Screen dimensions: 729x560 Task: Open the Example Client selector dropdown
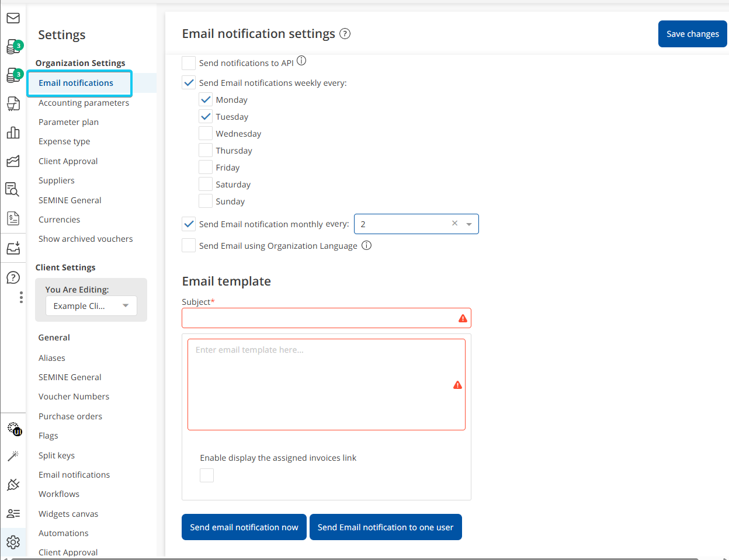point(91,306)
